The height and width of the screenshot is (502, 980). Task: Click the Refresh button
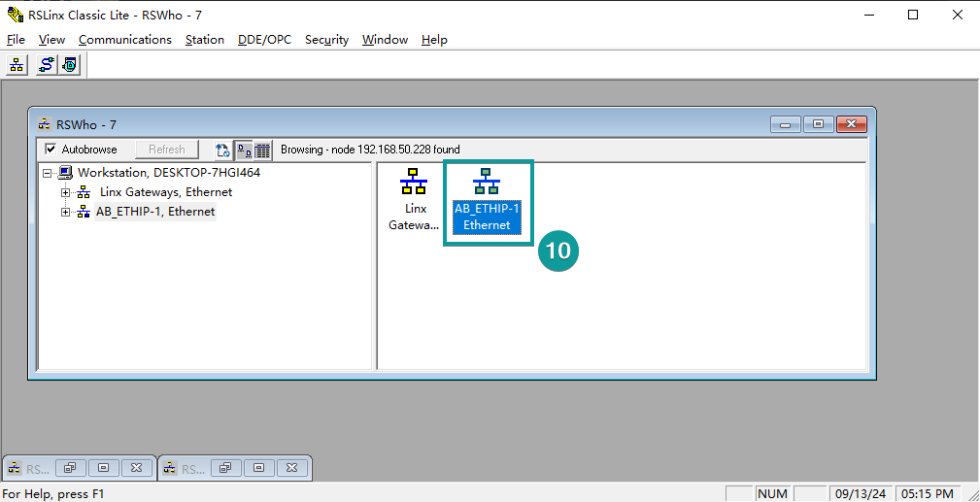167,150
